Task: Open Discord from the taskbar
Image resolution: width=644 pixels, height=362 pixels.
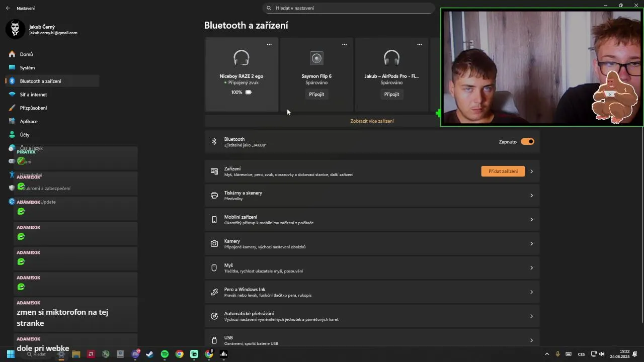Action: click(135, 354)
